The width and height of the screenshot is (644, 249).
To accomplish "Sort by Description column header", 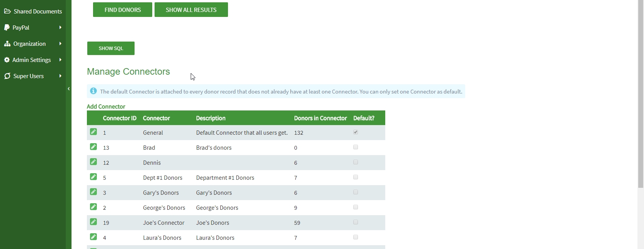I will coord(211,118).
